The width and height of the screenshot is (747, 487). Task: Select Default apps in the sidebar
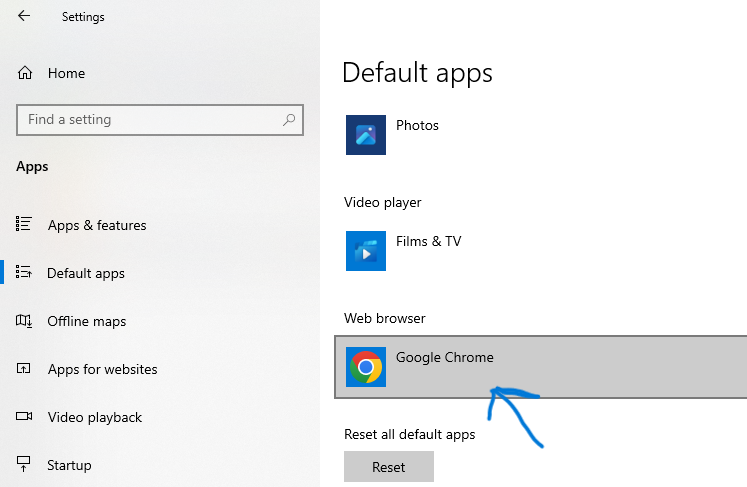point(86,273)
